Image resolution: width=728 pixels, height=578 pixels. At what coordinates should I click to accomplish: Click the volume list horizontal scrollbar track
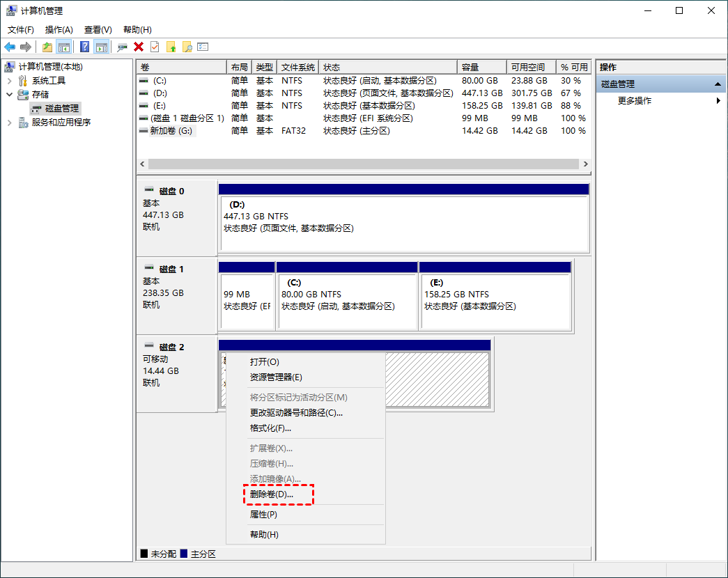[364, 164]
